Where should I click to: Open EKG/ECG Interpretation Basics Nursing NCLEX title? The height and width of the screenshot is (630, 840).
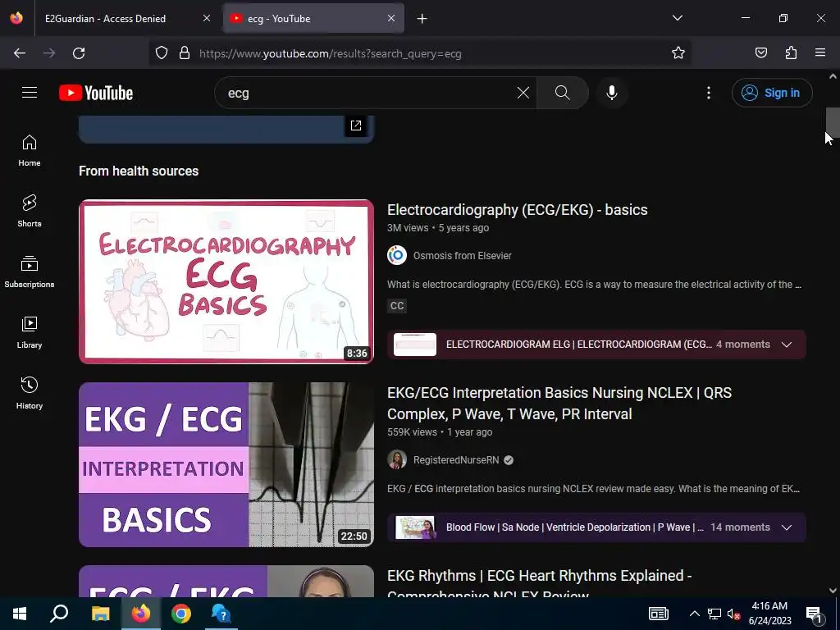point(559,404)
